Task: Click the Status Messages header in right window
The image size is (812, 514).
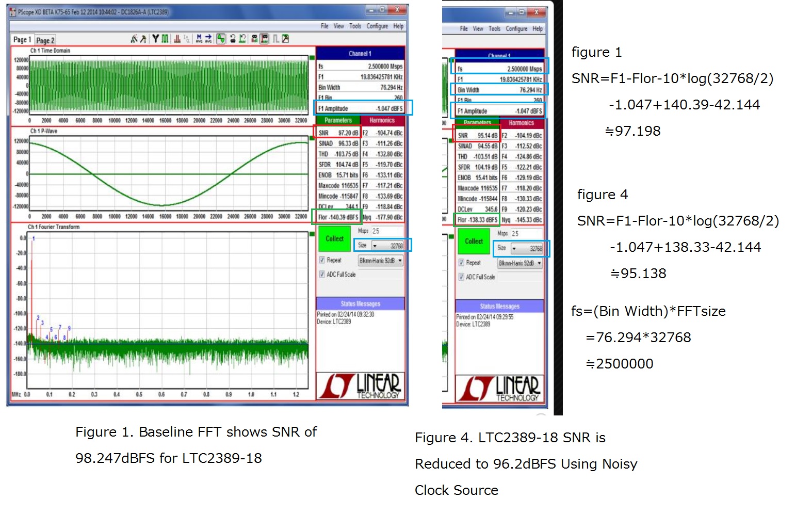Action: [499, 306]
